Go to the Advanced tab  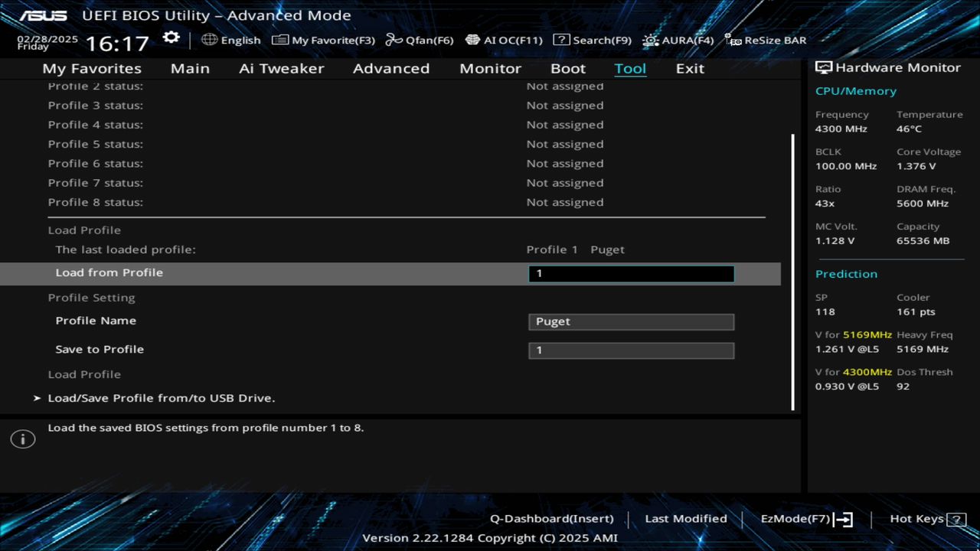391,68
